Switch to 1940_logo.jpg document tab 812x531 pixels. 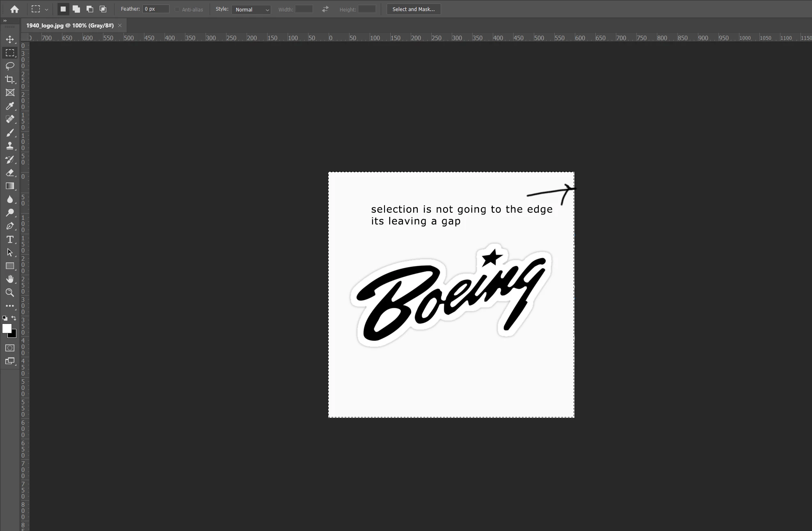tap(70, 25)
